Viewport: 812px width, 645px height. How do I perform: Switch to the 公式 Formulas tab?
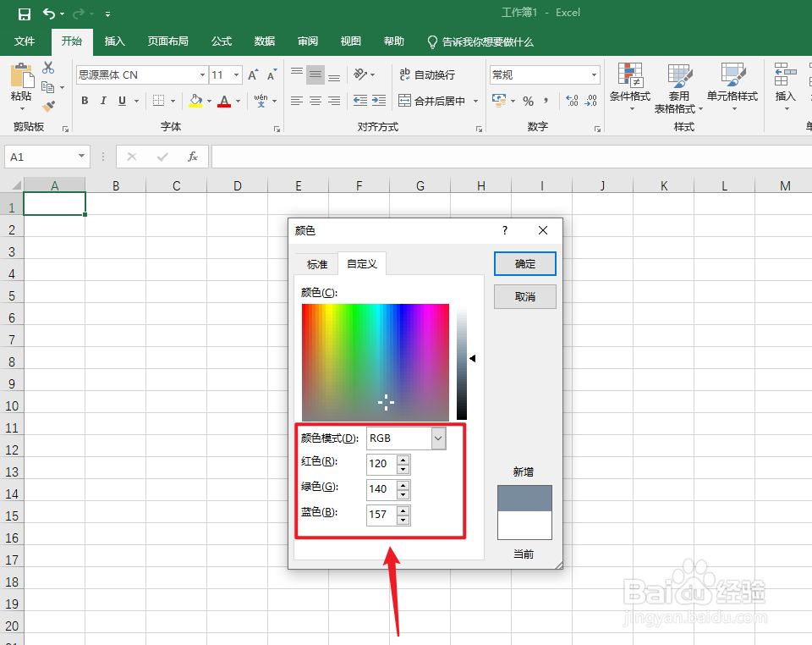pyautogui.click(x=221, y=41)
